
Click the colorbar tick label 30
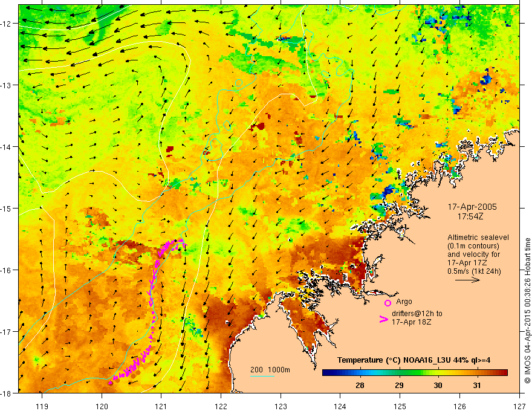pos(438,385)
